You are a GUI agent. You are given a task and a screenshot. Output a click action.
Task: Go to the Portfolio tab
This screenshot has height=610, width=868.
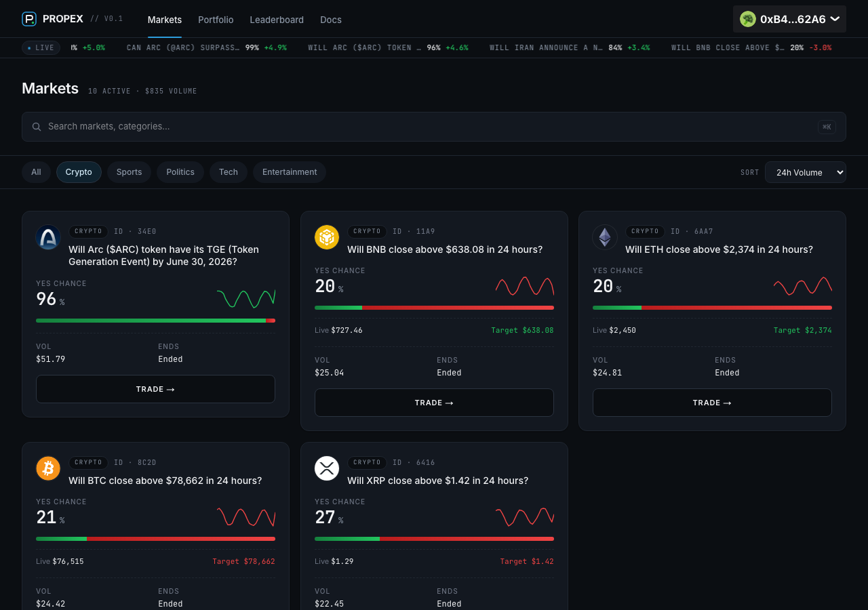pos(216,20)
